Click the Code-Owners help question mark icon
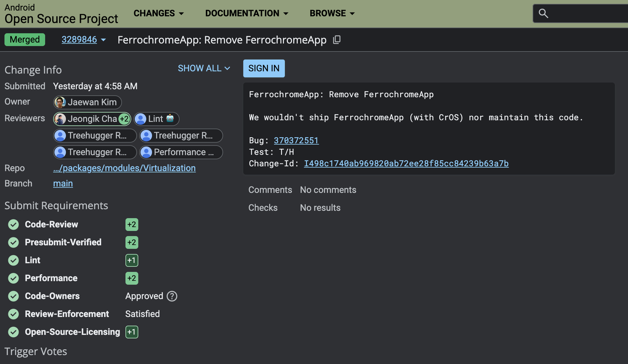Image resolution: width=628 pixels, height=364 pixels. [x=172, y=296]
